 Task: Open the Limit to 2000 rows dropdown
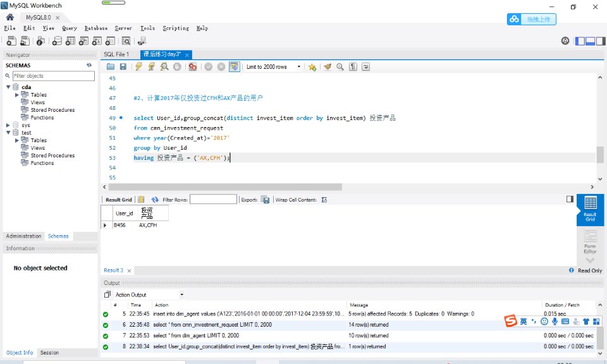[299, 67]
